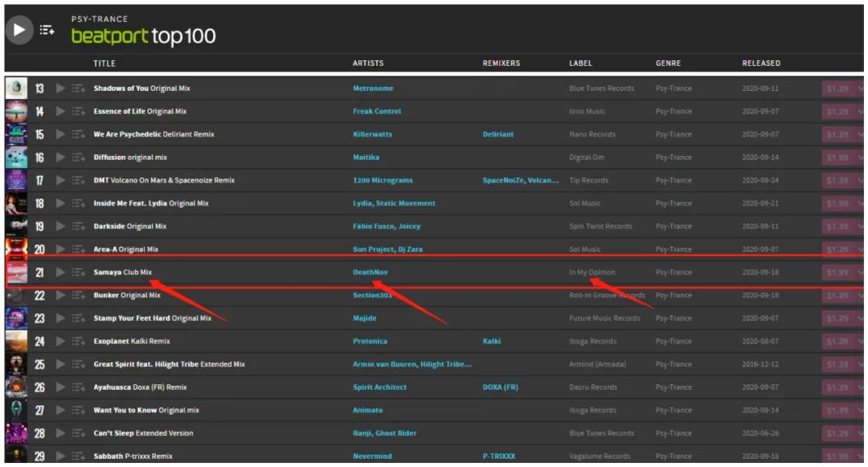This screenshot has height=467, width=868.
Task: Open Diffusion track artwork thumbnail
Action: pyautogui.click(x=16, y=158)
